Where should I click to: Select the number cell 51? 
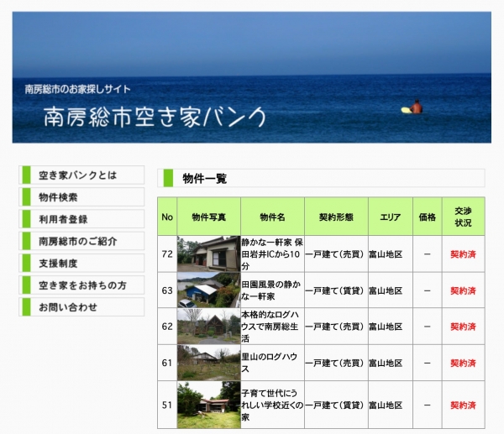pos(167,405)
